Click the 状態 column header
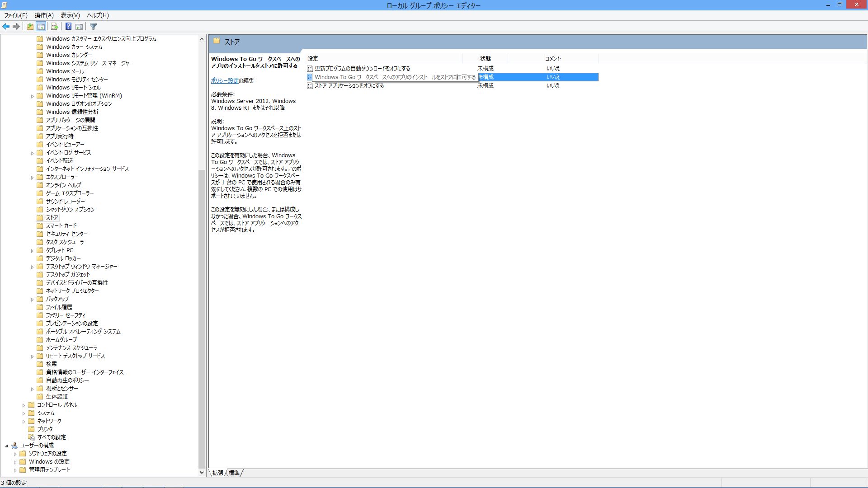The width and height of the screenshot is (868, 488). click(485, 59)
